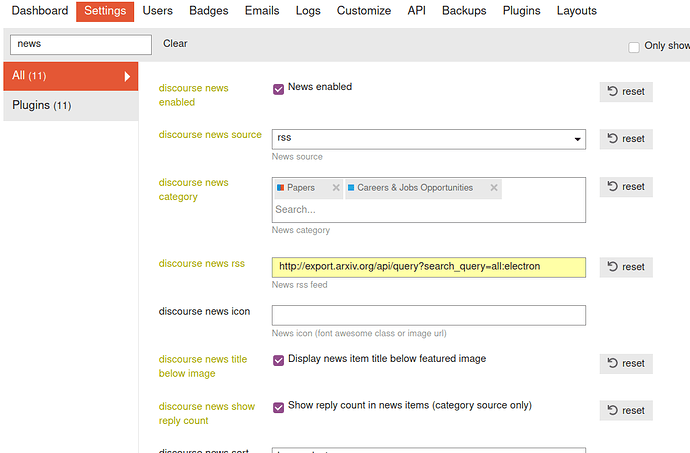Open Dashboard tab
The height and width of the screenshot is (453, 690).
tap(40, 11)
